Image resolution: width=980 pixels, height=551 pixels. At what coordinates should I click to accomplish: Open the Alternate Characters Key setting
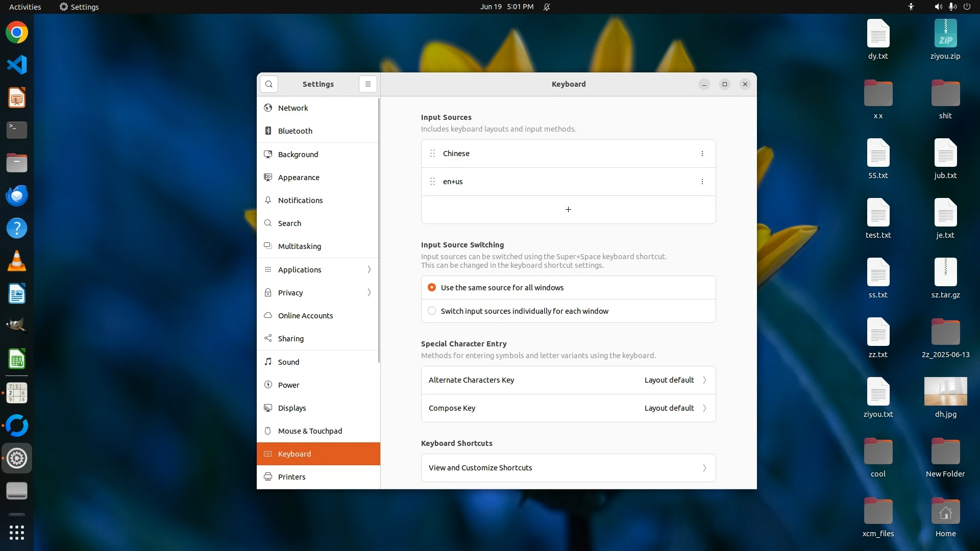pos(568,380)
